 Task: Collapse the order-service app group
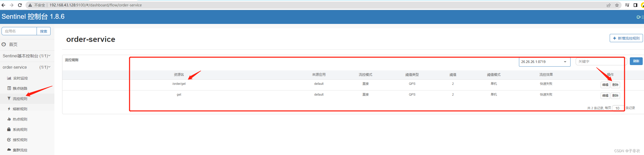[27, 67]
